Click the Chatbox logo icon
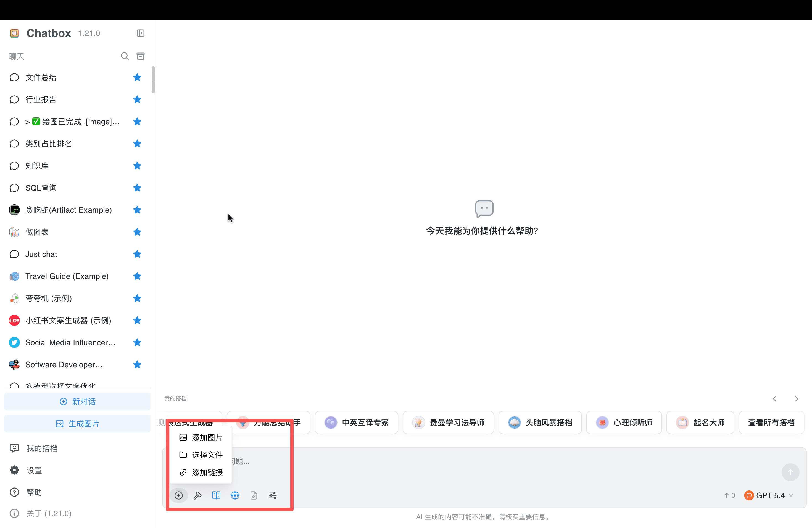Image resolution: width=812 pixels, height=528 pixels. click(x=14, y=33)
